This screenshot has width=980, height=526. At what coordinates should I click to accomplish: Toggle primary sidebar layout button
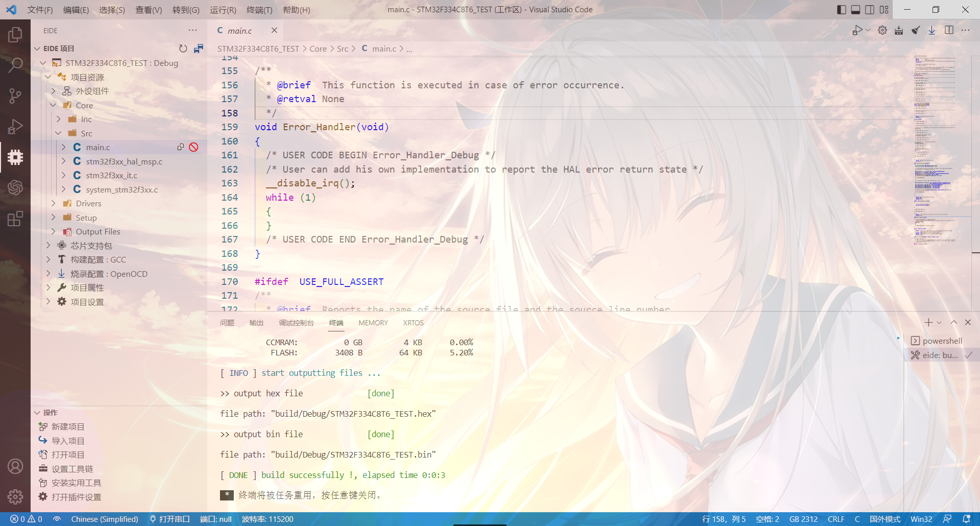click(x=842, y=10)
